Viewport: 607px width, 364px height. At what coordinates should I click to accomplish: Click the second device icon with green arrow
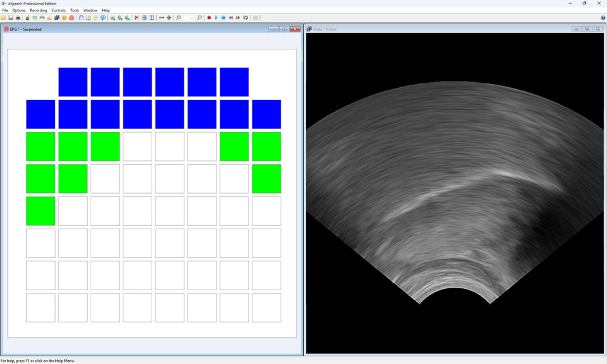[x=120, y=18]
